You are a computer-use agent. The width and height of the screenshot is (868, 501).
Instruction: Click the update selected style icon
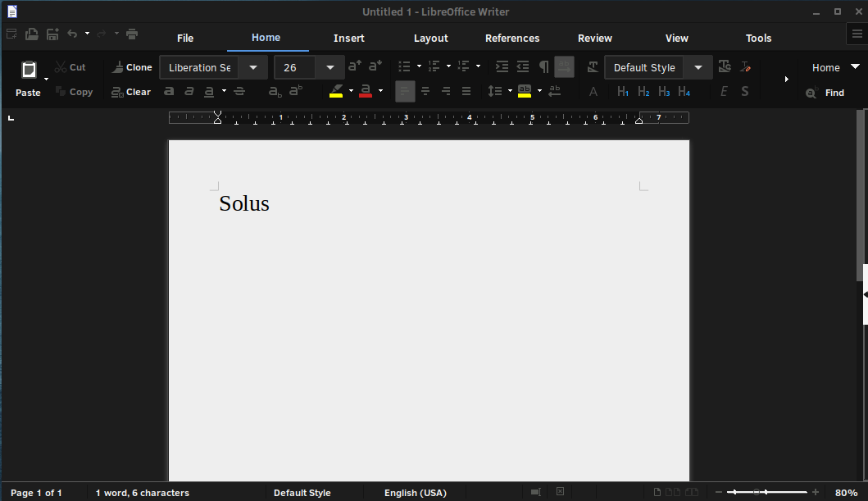pos(725,66)
